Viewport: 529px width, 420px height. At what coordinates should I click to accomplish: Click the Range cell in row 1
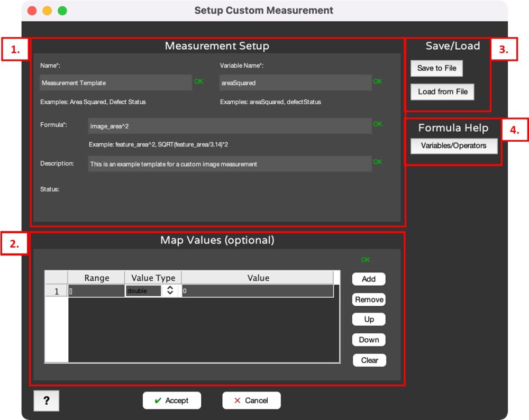click(x=96, y=291)
